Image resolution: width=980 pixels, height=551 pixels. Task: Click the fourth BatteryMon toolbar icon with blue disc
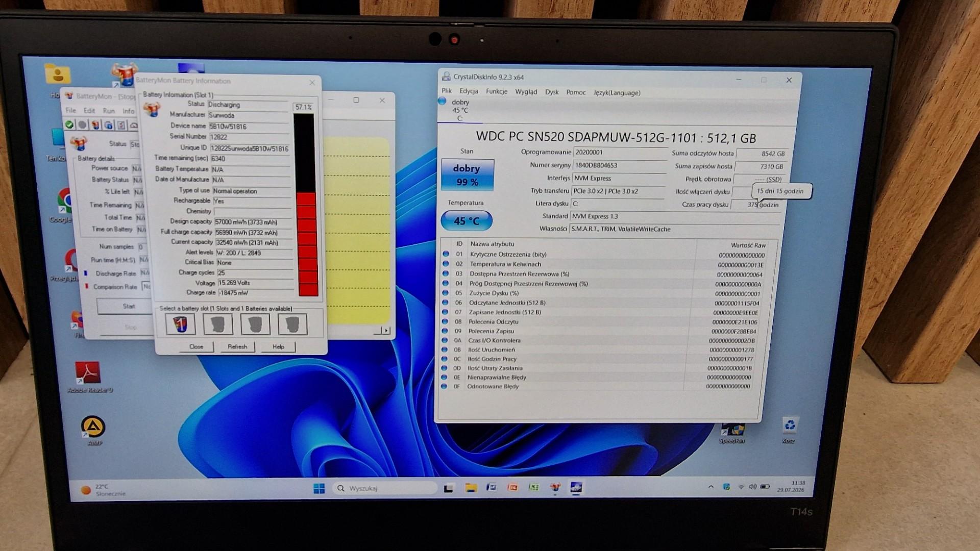click(x=108, y=125)
